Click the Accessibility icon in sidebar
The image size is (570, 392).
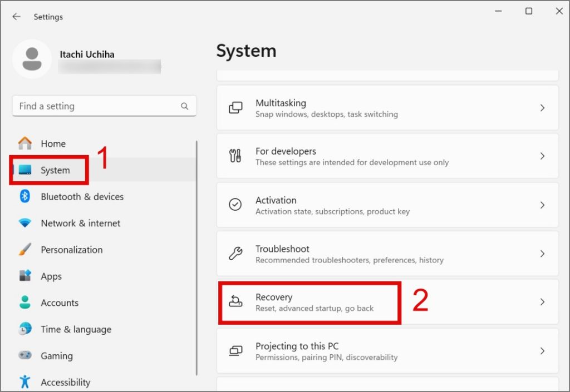point(24,382)
